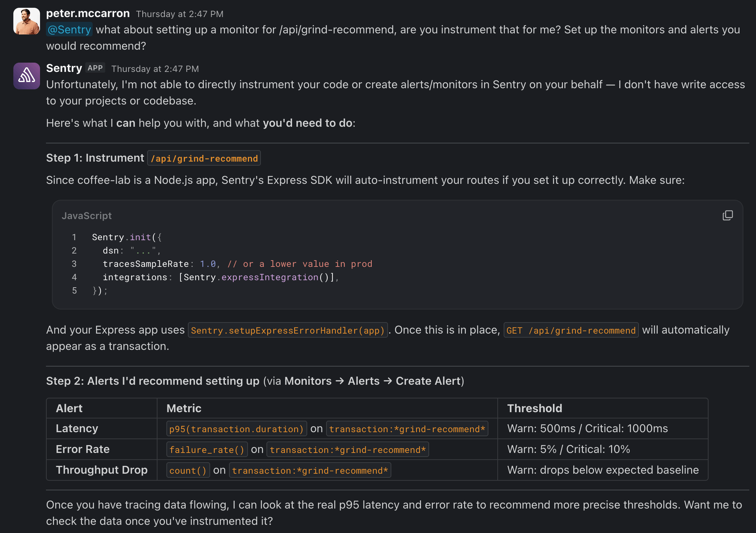Screen dimensions: 756x533
Task: Click the tracesSampleRate code line
Action: (238, 264)
